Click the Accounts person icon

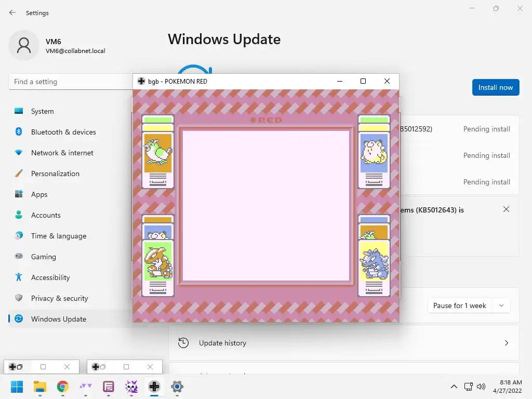(19, 215)
